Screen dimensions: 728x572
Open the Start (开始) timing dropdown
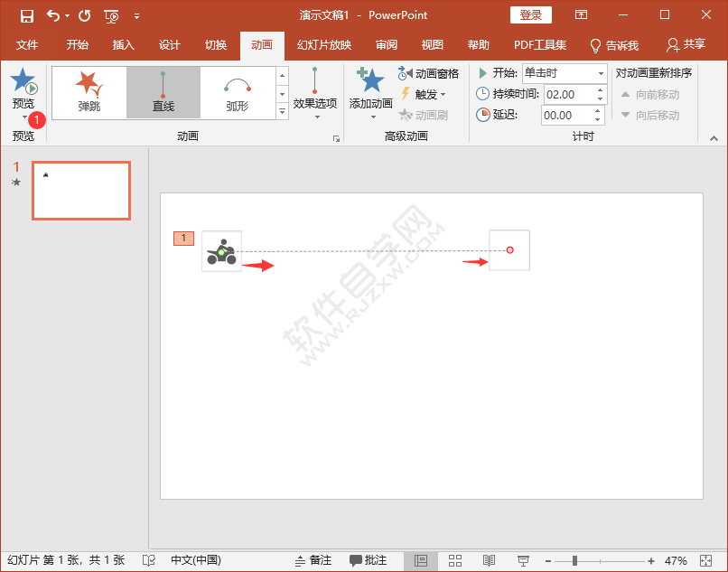pos(601,73)
